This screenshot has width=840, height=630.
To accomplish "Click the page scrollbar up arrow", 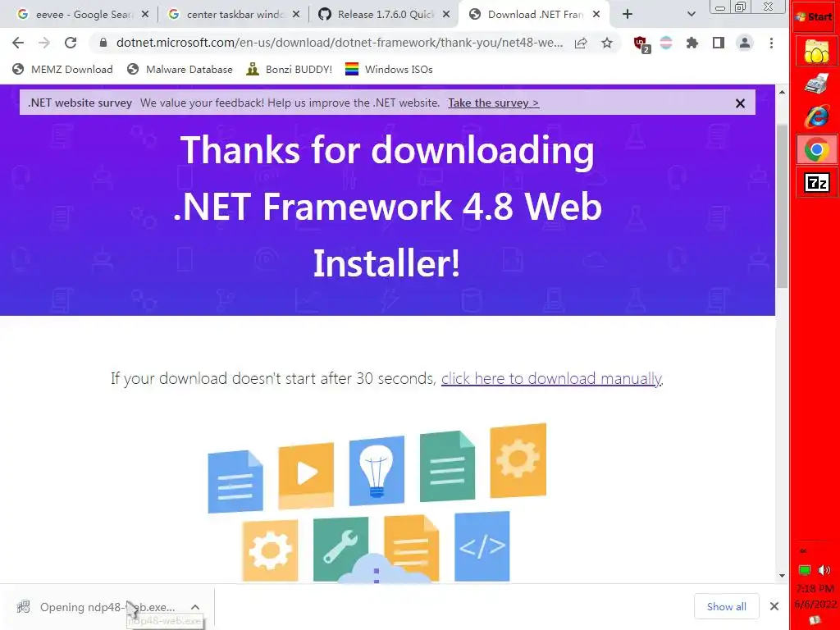I will click(782, 92).
